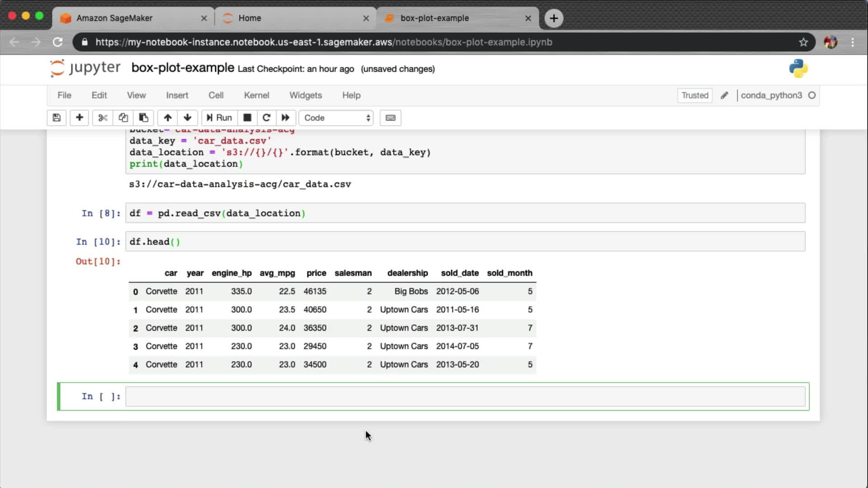Restart kernel and rerun all icon
The width and height of the screenshot is (868, 488).
[285, 118]
